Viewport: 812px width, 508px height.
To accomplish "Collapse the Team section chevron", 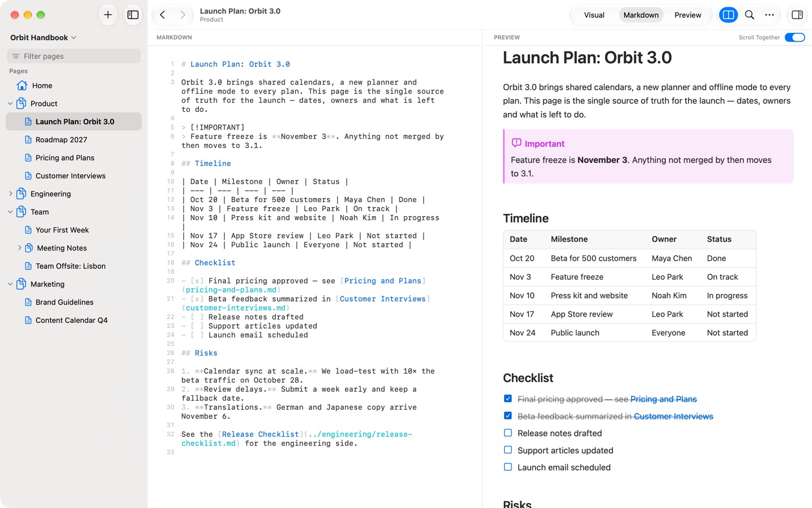I will pyautogui.click(x=10, y=212).
